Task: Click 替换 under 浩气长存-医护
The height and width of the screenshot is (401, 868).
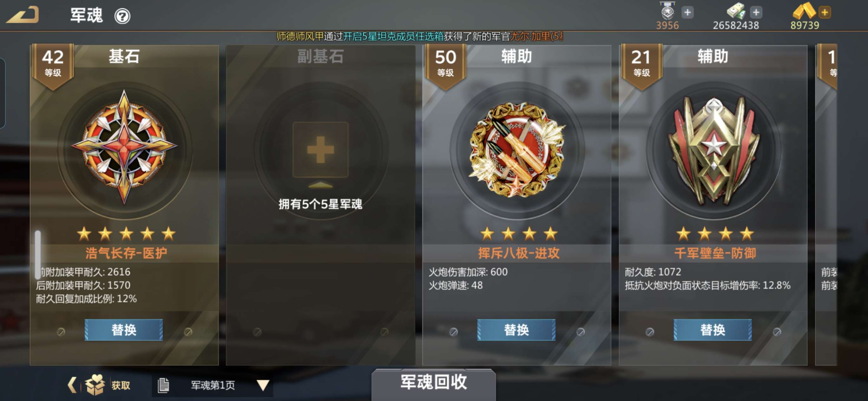Action: [x=124, y=330]
